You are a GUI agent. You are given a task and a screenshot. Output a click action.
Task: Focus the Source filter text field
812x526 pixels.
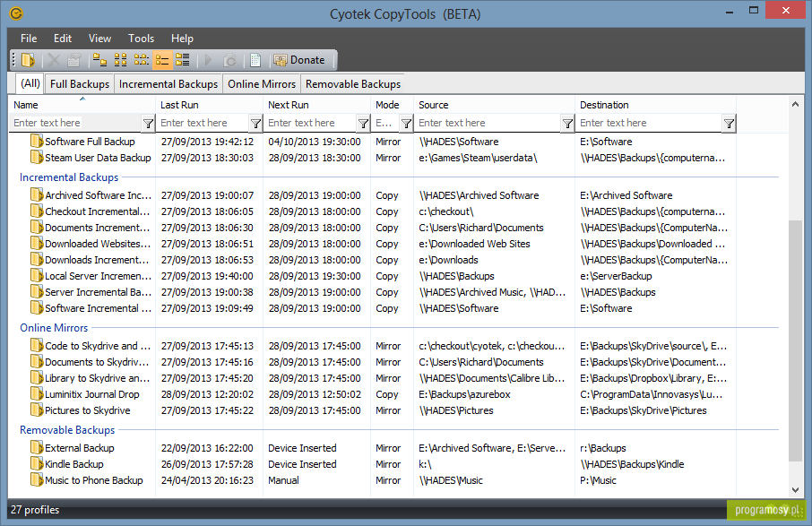tap(488, 124)
